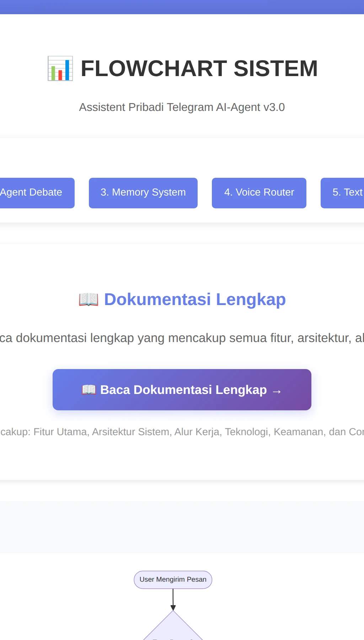
Task: Select the 4. Voice Router tab
Action: [x=259, y=193]
